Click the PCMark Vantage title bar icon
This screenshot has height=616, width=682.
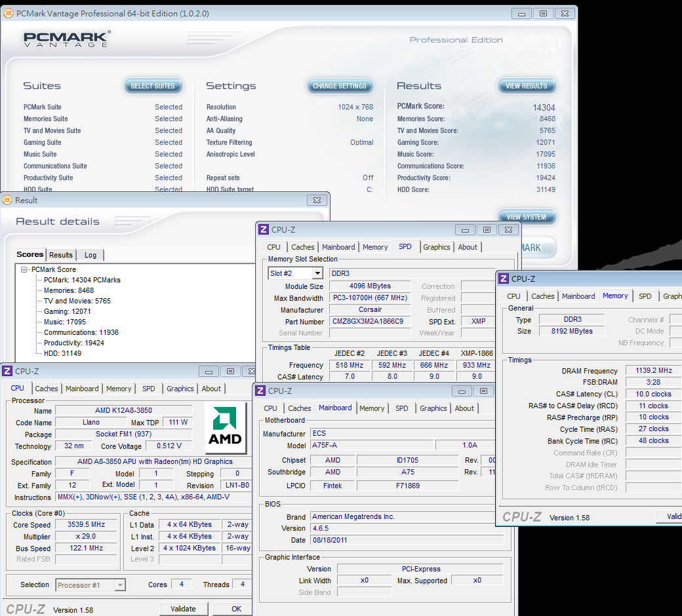8,14
